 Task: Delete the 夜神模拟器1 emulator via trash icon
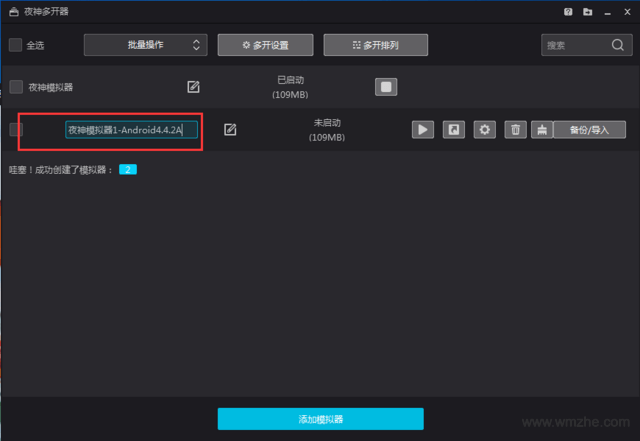(x=515, y=129)
